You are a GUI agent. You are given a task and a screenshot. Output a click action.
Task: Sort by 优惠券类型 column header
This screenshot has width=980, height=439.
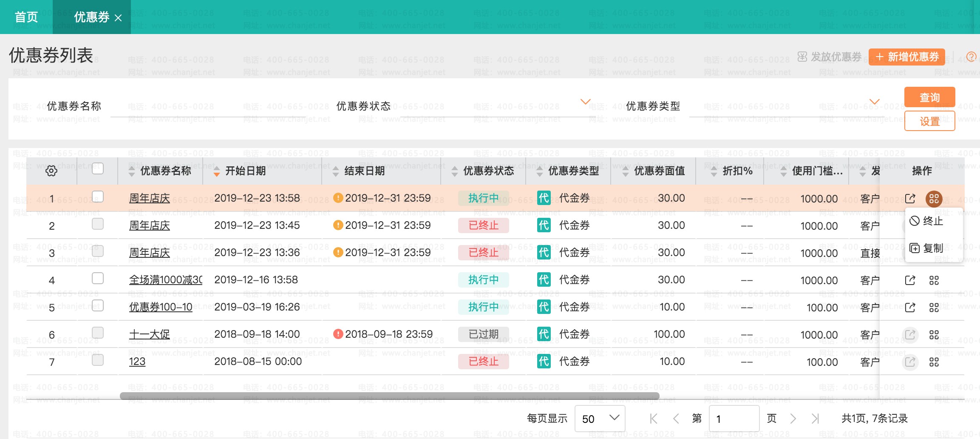point(539,171)
